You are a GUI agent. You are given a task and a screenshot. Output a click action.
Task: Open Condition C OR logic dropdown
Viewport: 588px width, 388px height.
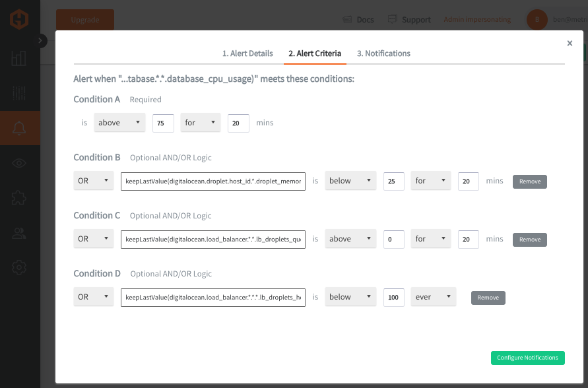pos(94,239)
